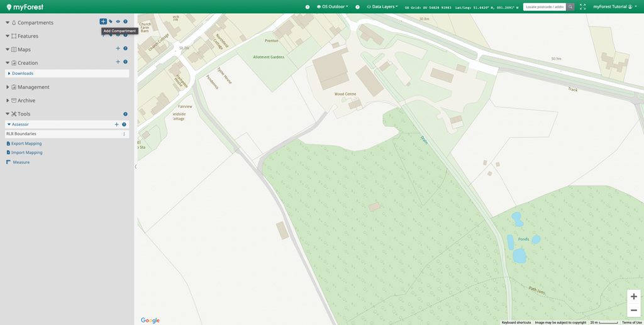The width and height of the screenshot is (644, 325).
Task: Open the Data Layers dropdown
Action: pos(382,7)
